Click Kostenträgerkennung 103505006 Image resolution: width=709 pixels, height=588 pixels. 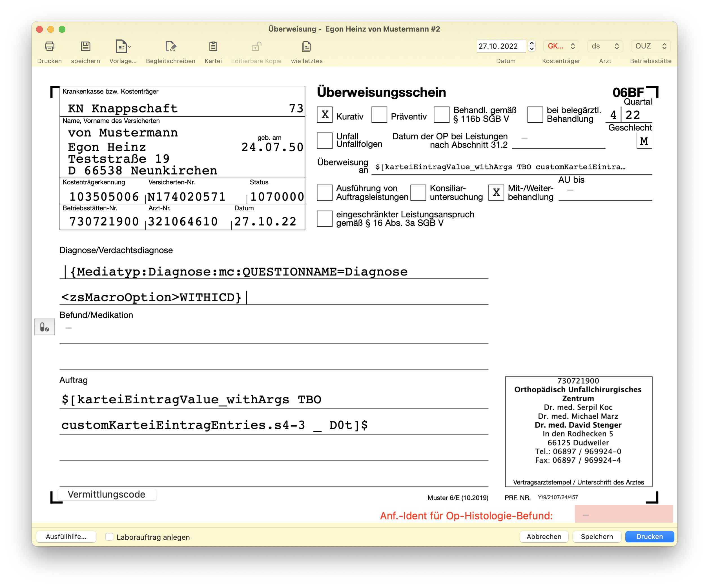(104, 196)
